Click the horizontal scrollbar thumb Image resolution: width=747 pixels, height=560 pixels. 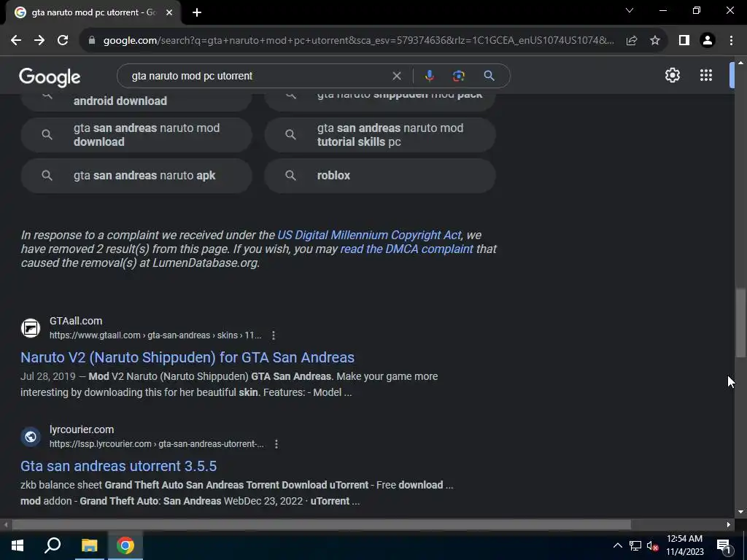point(321,525)
